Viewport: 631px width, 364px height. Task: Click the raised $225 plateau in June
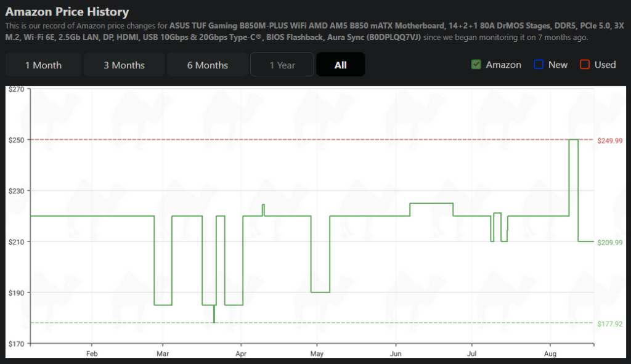coord(431,203)
